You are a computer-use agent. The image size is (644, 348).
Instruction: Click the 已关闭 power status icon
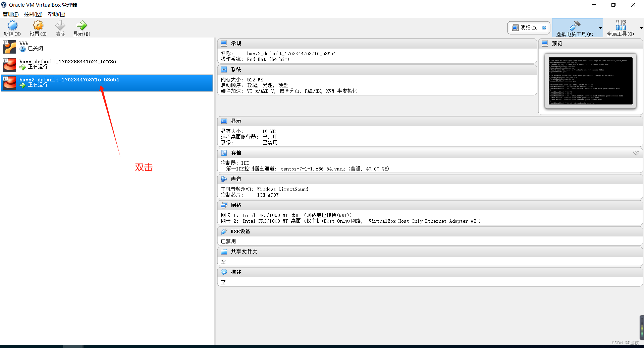(x=23, y=49)
